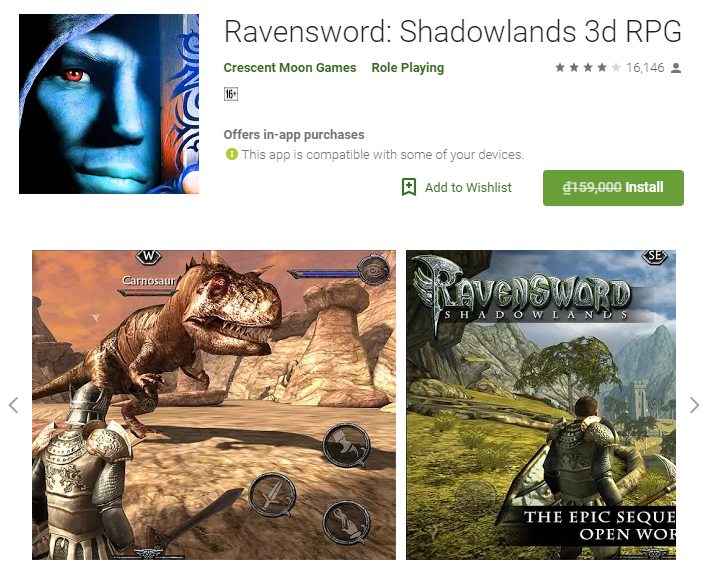Click the 16+ content rating badge
The height and width of the screenshot is (582, 709).
pos(231,94)
